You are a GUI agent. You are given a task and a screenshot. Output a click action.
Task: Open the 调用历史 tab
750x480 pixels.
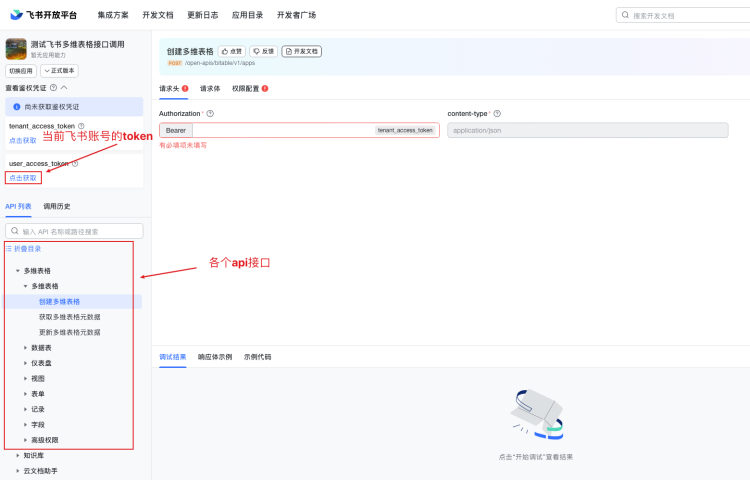pos(57,206)
